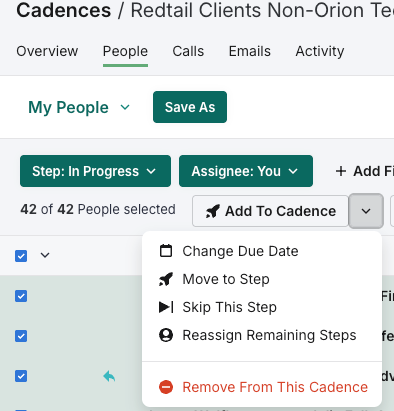Open the Assignee: You filter dropdown
The image size is (394, 411).
(x=246, y=171)
